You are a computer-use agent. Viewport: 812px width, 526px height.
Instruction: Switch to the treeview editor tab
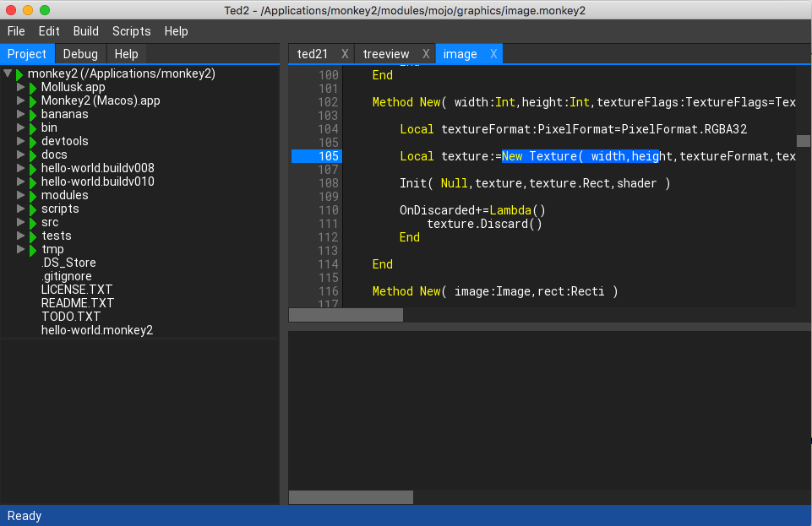pyautogui.click(x=385, y=54)
